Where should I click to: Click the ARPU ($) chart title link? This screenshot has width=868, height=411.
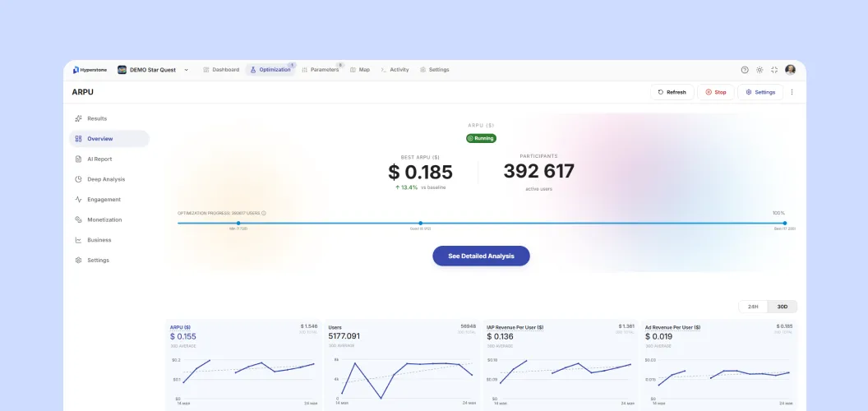coord(180,327)
